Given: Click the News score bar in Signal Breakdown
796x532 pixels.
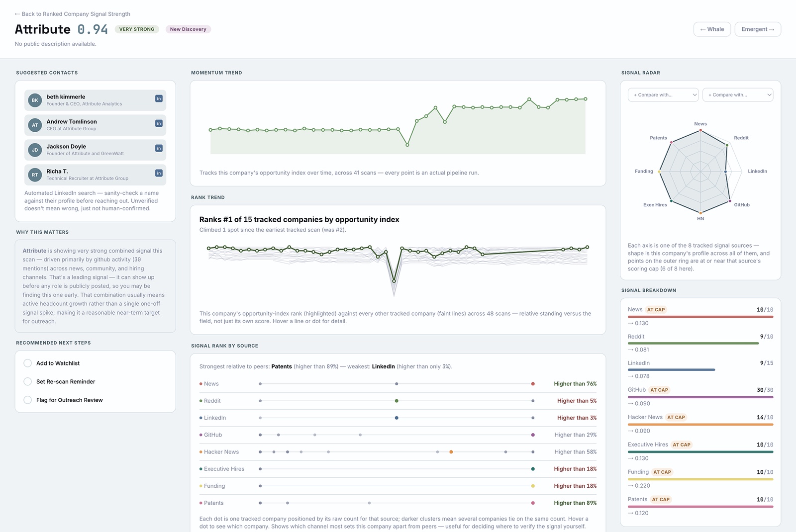Looking at the screenshot, I should (700, 317).
